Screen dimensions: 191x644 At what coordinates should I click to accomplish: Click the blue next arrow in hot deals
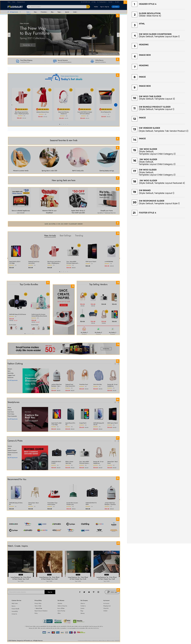coord(116,105)
